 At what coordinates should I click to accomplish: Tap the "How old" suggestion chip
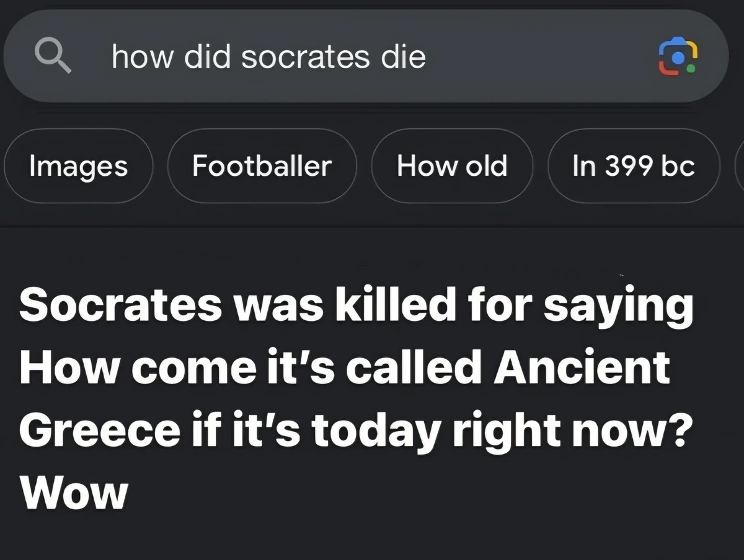click(451, 166)
